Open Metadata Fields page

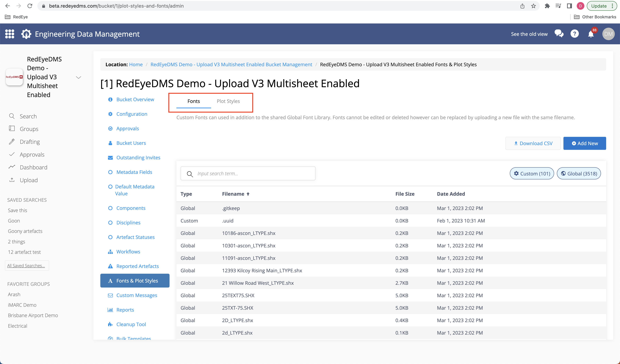134,172
